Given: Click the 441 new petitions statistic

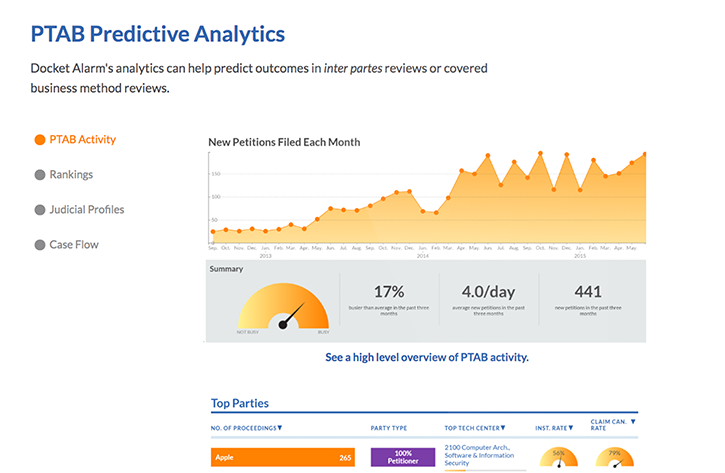Looking at the screenshot, I should pyautogui.click(x=588, y=300).
